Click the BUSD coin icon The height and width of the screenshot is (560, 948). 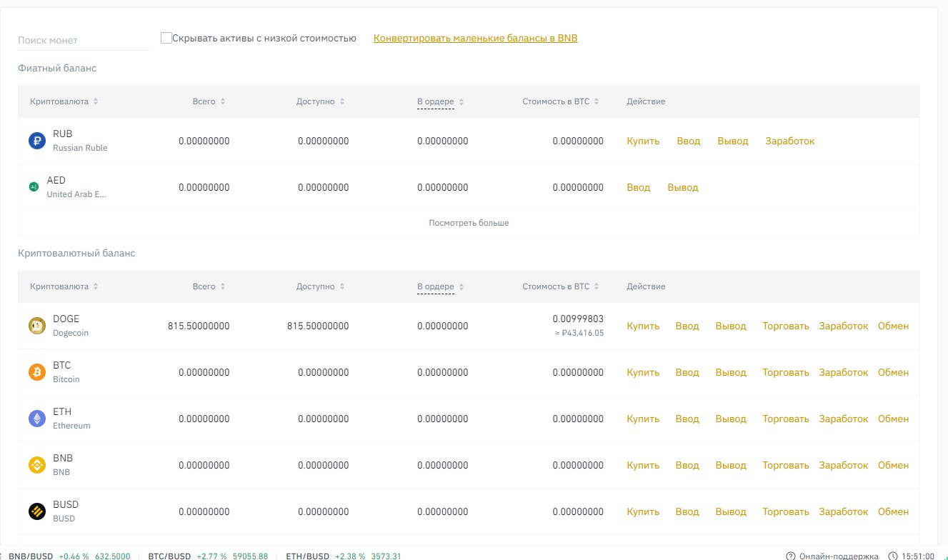[37, 511]
